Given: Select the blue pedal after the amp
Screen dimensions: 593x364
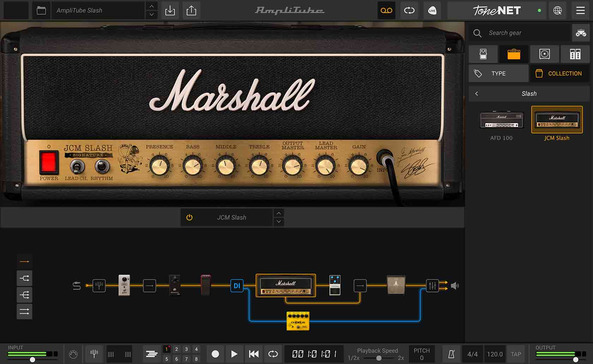Looking at the screenshot, I should (x=335, y=285).
